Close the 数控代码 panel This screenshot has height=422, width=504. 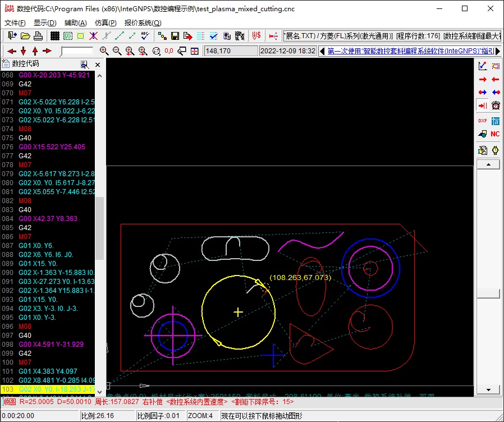pos(98,65)
